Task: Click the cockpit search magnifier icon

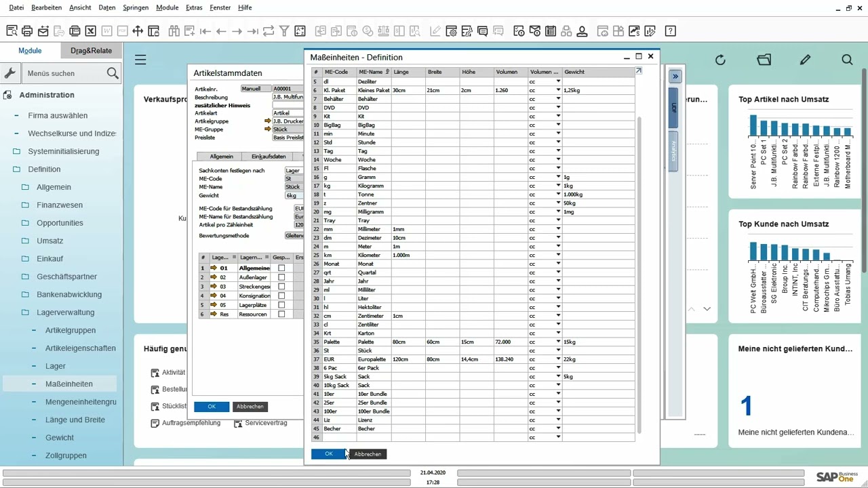Action: 847,60
